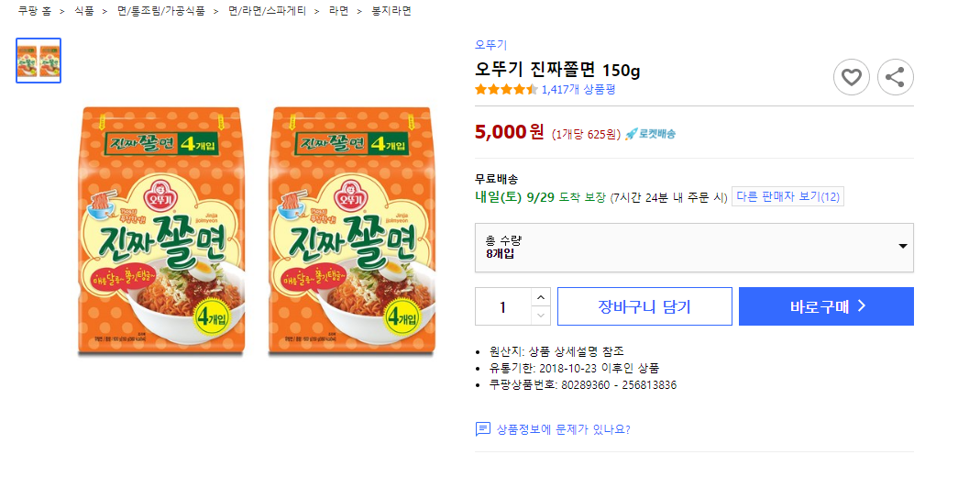Viewport: 980px width, 499px height.
Task: Open the 1,417개 상품평 reviews link
Action: [x=578, y=89]
